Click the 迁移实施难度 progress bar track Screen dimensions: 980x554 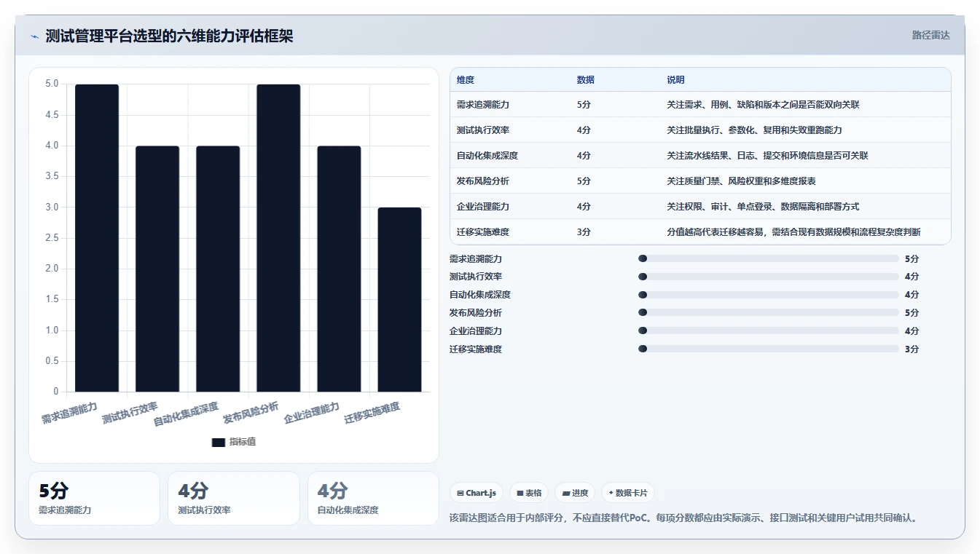point(769,349)
